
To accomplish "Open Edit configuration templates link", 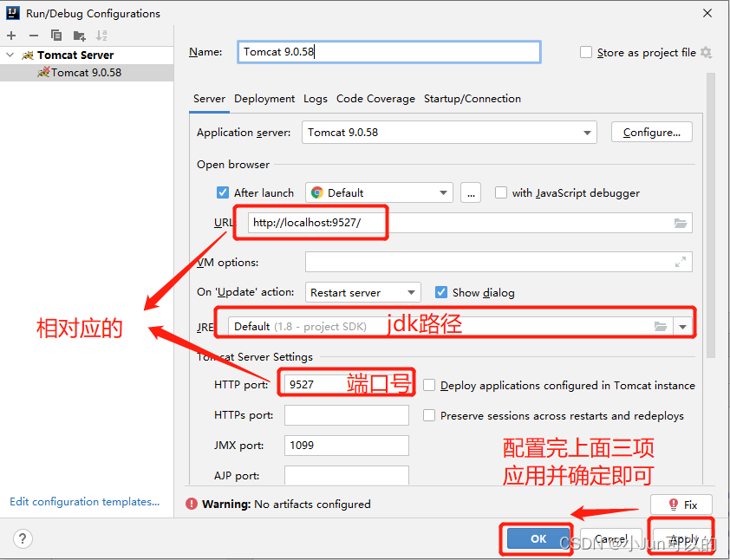I will pos(84,502).
